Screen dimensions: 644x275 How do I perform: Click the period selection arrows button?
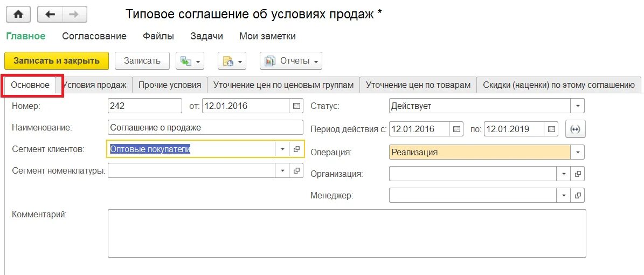click(x=576, y=129)
